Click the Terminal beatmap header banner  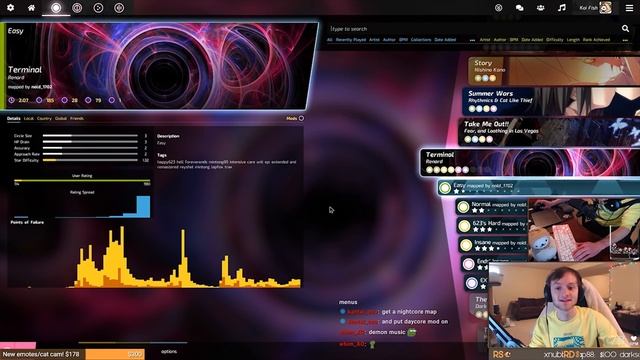[159, 66]
